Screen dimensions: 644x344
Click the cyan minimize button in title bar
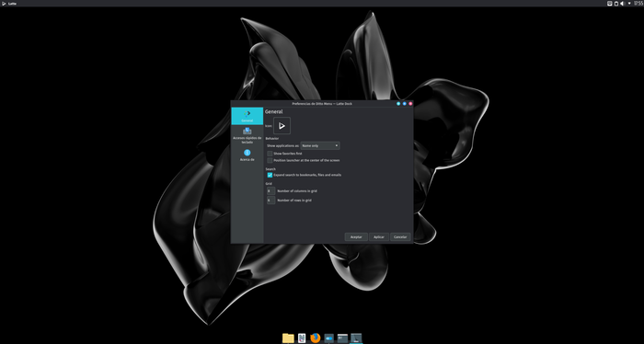click(398, 104)
